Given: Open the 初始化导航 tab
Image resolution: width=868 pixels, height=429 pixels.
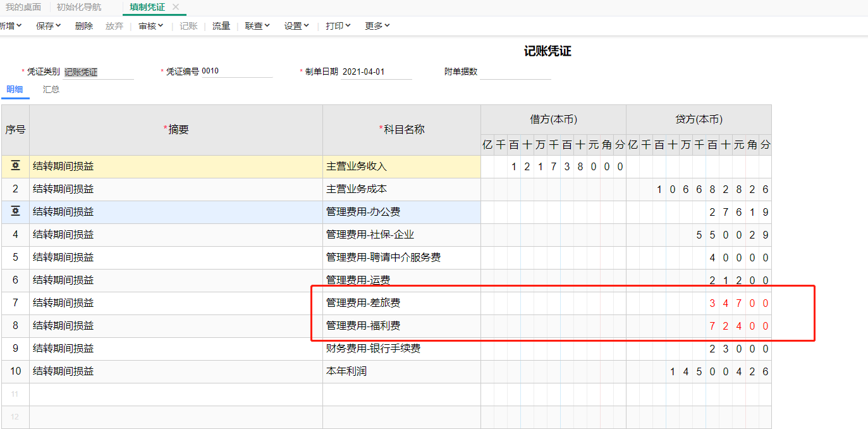Looking at the screenshot, I should pos(79,7).
